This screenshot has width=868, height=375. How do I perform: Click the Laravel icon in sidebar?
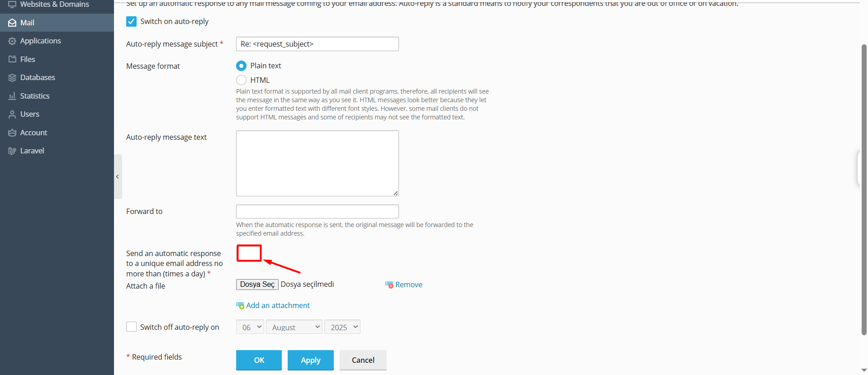point(12,151)
